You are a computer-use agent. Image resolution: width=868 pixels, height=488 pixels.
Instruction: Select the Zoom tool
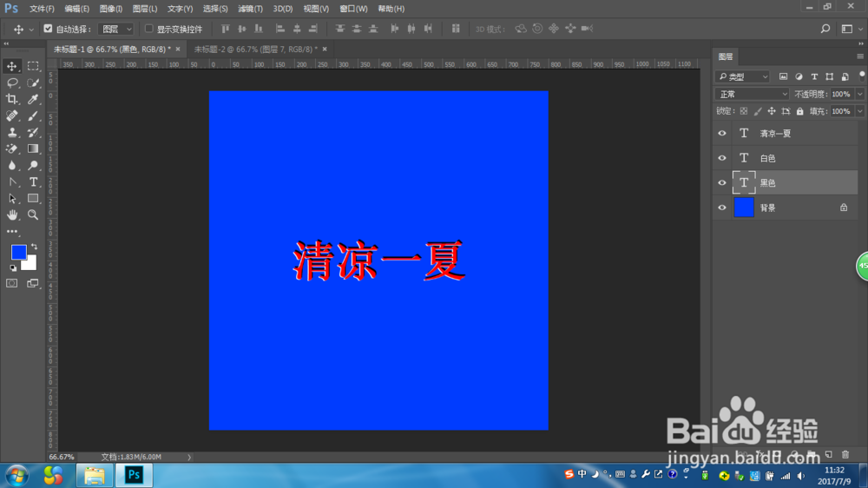coord(33,215)
